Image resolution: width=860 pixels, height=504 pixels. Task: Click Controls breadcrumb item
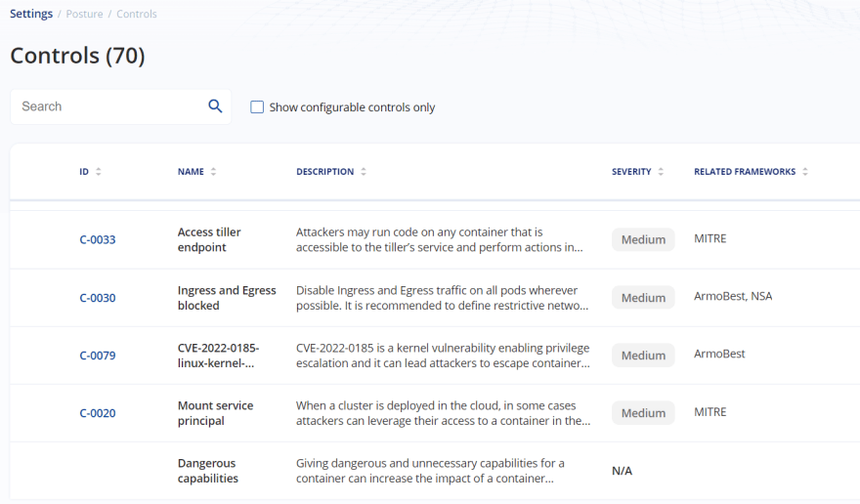(137, 15)
